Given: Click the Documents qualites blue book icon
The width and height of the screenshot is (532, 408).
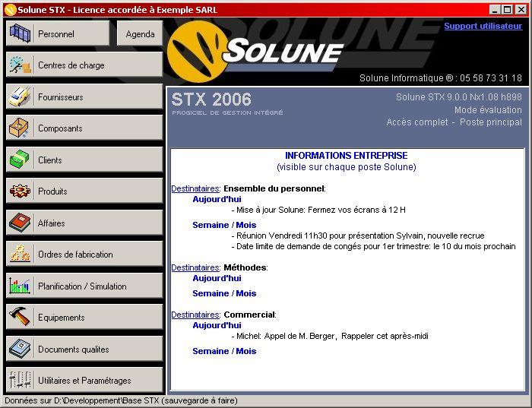Looking at the screenshot, I should point(20,349).
